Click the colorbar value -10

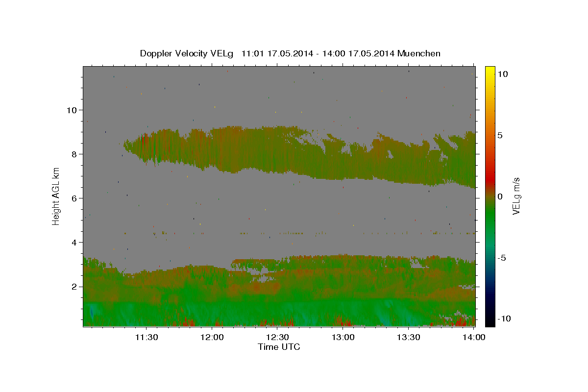point(504,318)
